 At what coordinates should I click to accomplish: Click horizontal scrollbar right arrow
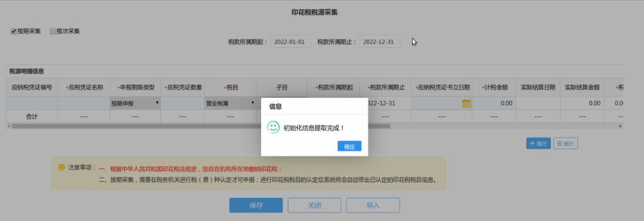point(621,126)
